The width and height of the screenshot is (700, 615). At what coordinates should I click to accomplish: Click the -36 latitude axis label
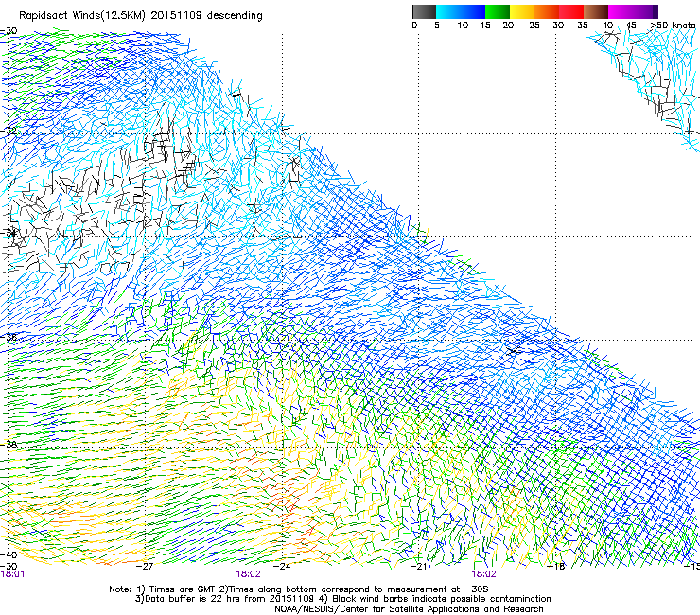tap(9, 337)
